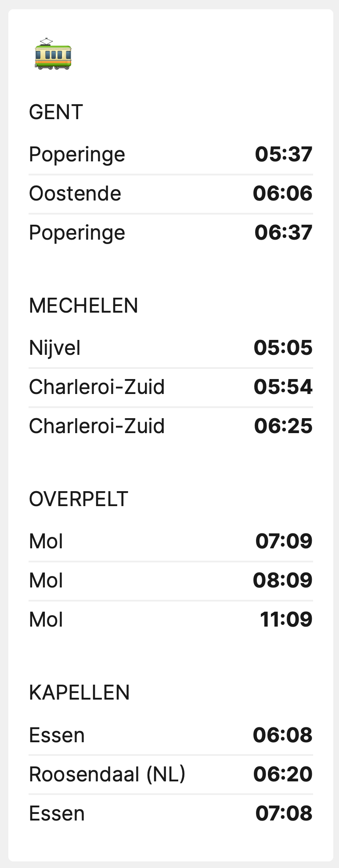Select the 06:20 departure time
The width and height of the screenshot is (339, 868).
(x=282, y=774)
